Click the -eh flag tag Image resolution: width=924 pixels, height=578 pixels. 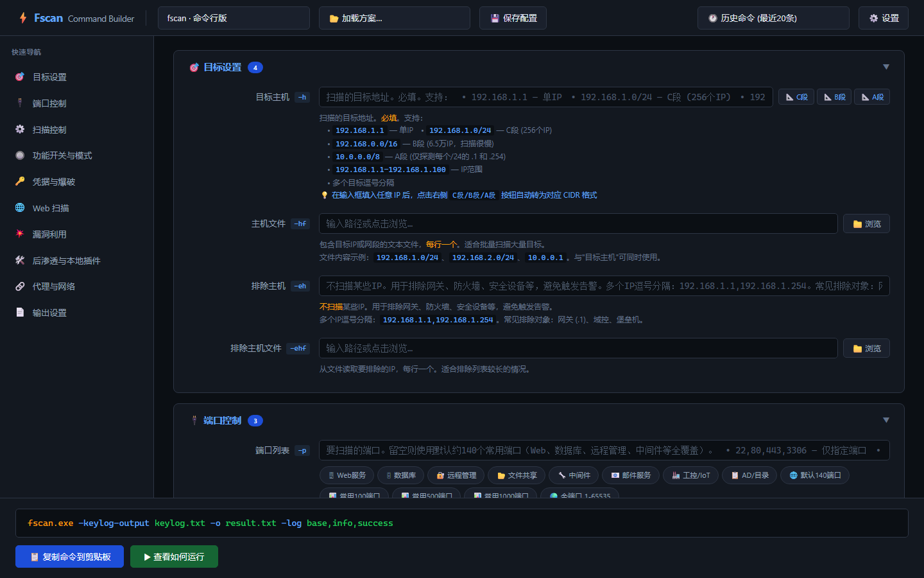click(300, 286)
